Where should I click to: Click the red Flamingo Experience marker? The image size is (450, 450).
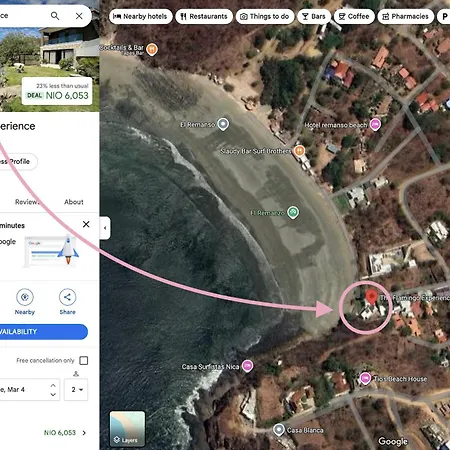tap(371, 297)
